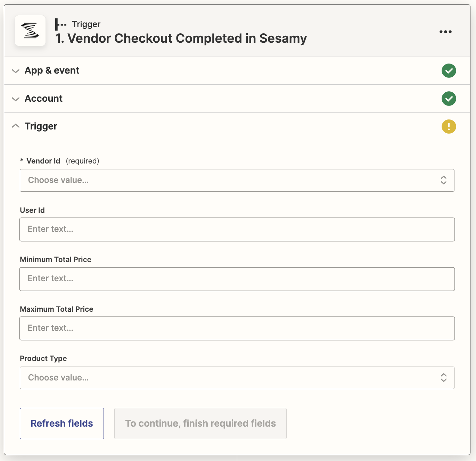Click the To continue, finish required fields button
This screenshot has height=461, width=476.
click(200, 424)
